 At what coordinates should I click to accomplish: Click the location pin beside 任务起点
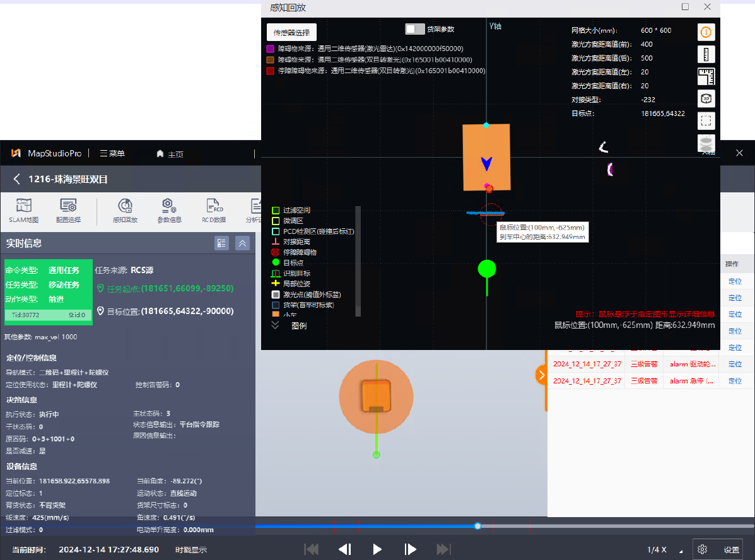[100, 288]
